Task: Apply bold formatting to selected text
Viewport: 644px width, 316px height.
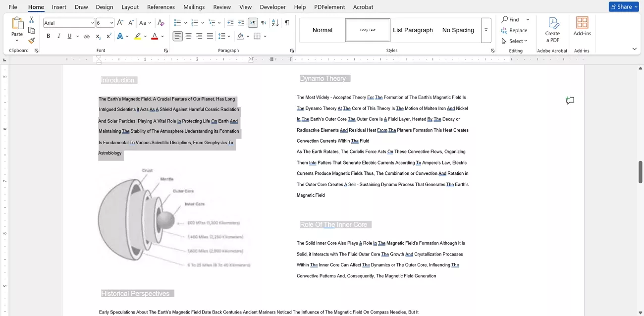Action: click(x=48, y=36)
